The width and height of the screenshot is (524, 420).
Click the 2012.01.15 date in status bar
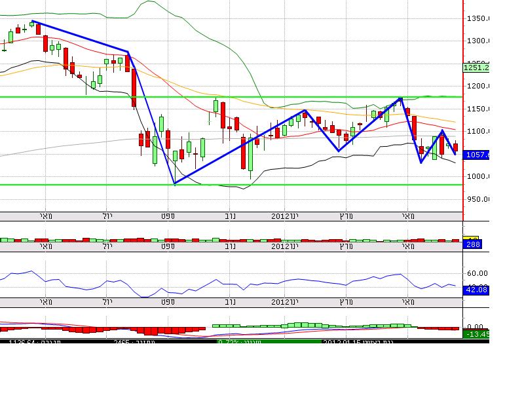pyautogui.click(x=341, y=341)
